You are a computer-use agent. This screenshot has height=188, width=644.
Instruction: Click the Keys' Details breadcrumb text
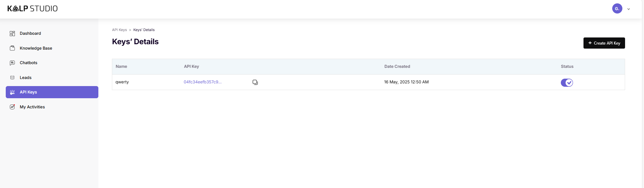144,30
